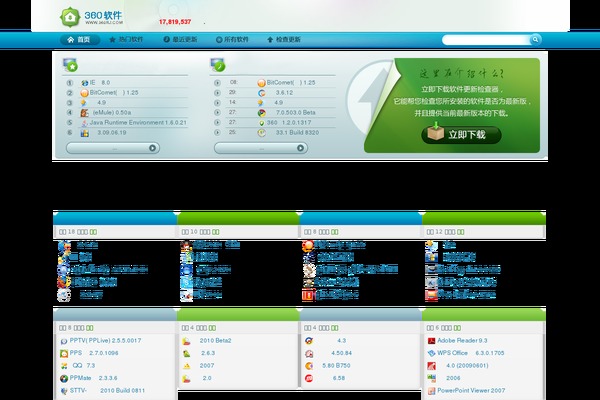Click the yellow triangle icon beside 2007
This screenshot has width=600, height=400.
[x=186, y=366]
